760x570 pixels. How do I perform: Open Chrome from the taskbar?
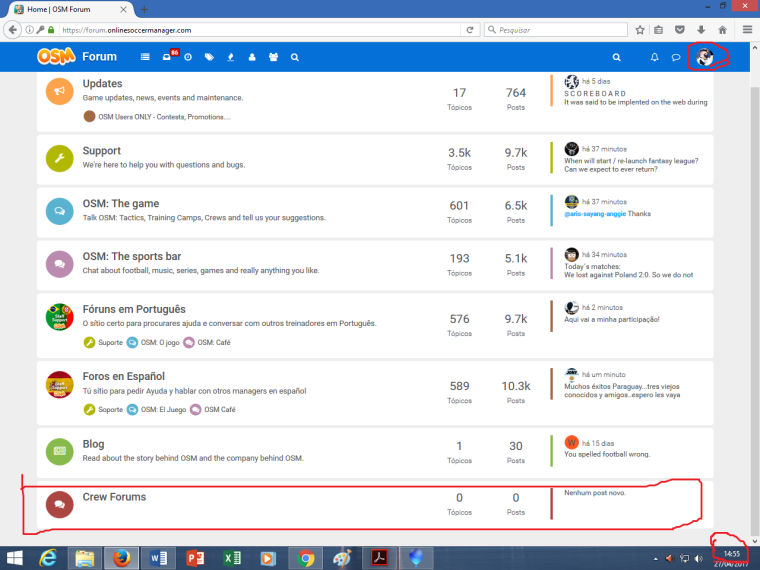[306, 558]
